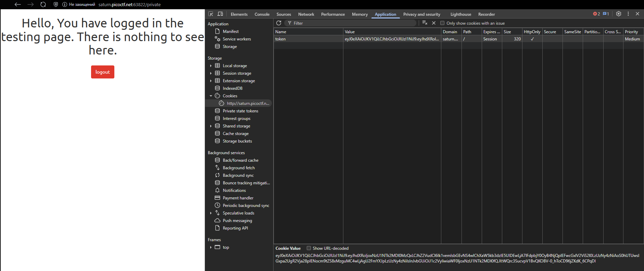Delete selected cookie with X icon
The image size is (644, 271).
click(434, 23)
